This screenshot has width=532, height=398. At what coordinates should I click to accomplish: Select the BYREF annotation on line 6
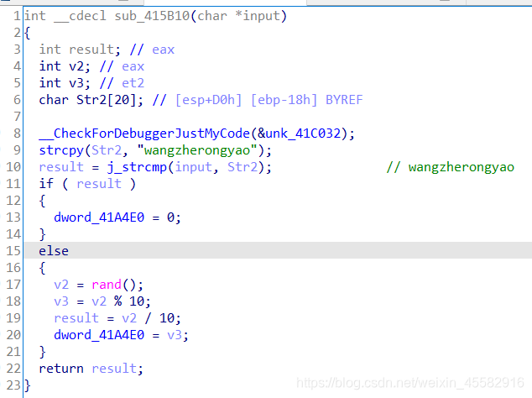[x=344, y=100]
